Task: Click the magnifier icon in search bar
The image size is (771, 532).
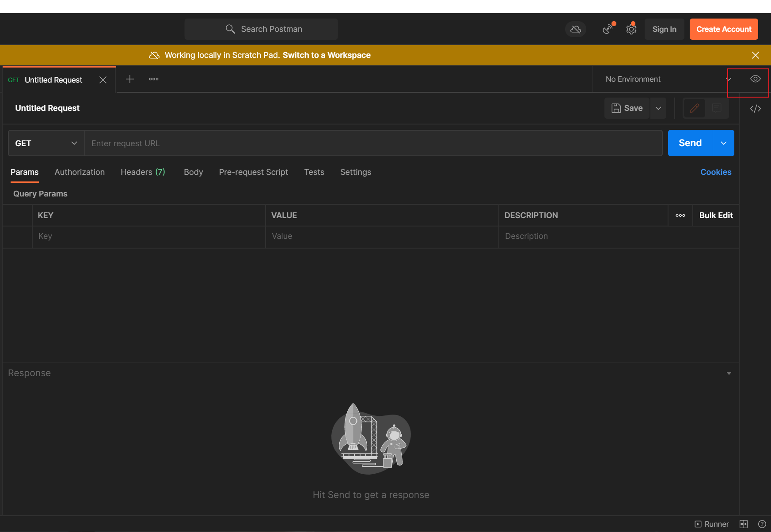Action: (x=230, y=29)
